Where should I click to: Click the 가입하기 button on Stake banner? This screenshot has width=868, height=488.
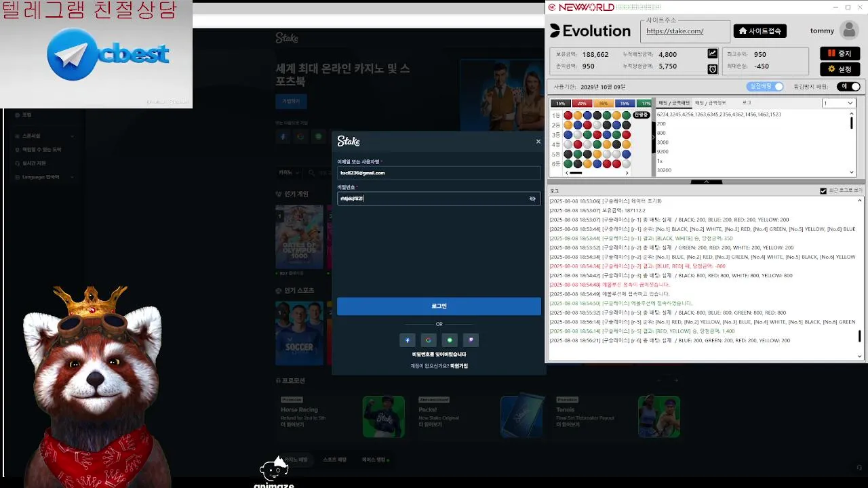[x=291, y=101]
